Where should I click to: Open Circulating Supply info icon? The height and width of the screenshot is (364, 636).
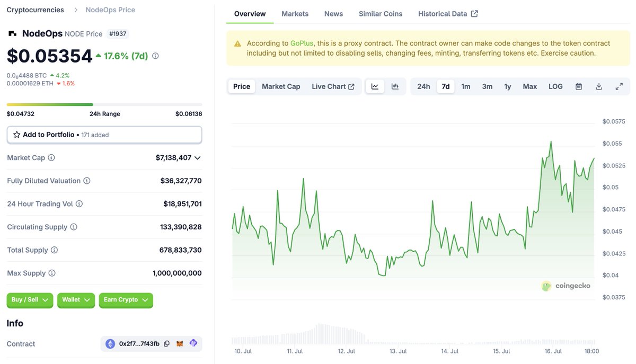pos(74,227)
